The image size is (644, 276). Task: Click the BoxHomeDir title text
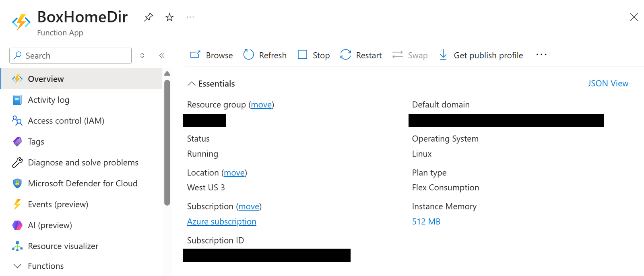tap(83, 17)
